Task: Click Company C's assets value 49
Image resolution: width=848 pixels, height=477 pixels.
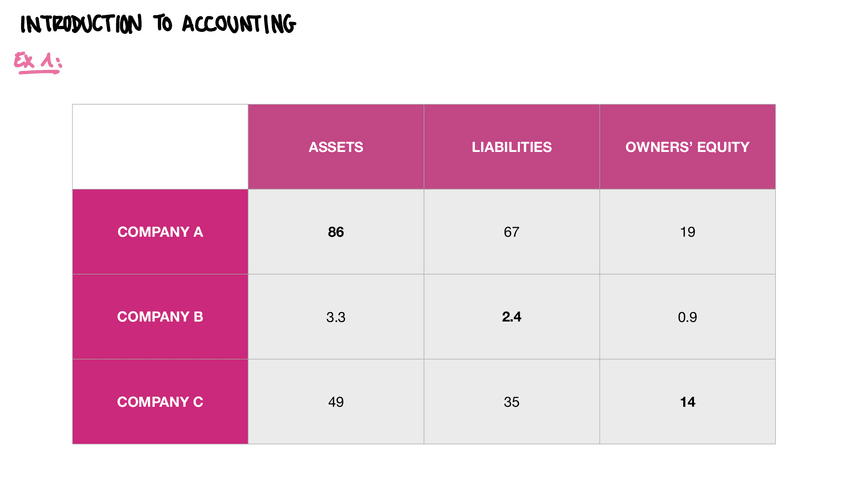Action: pyautogui.click(x=336, y=402)
